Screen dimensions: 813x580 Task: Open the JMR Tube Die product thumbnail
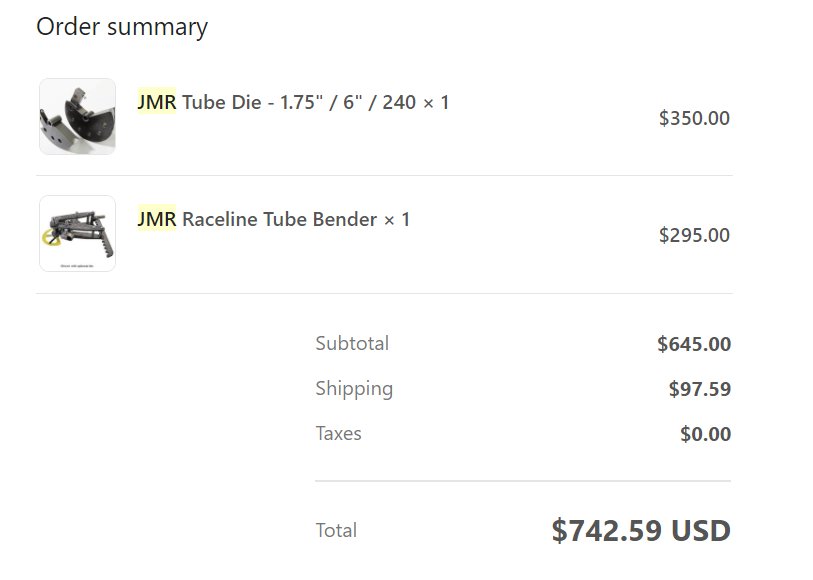(77, 117)
